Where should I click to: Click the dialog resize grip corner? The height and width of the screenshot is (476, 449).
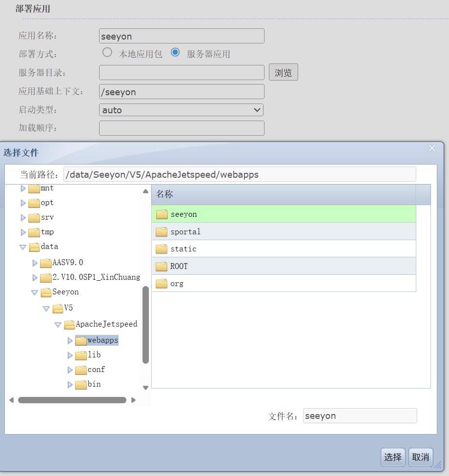coord(438,465)
